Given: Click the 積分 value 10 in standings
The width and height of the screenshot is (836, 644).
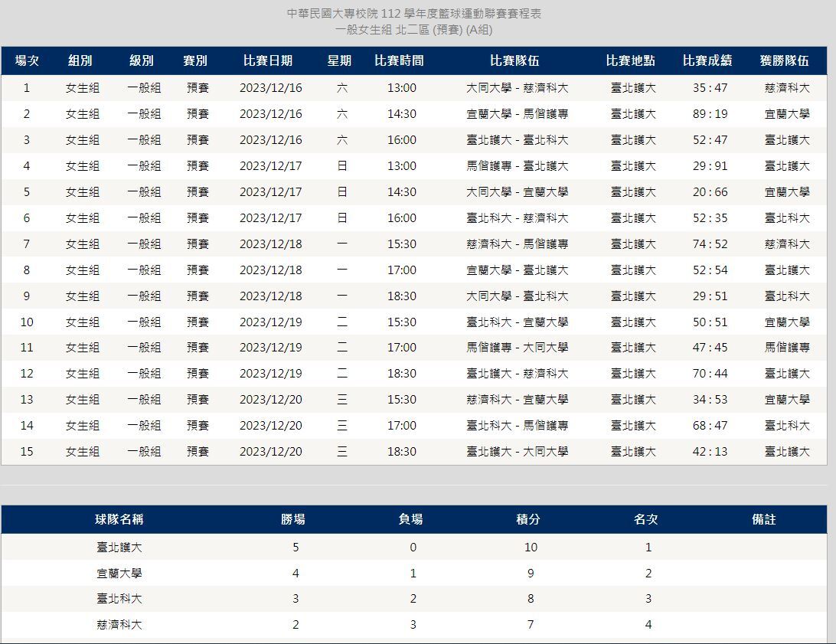Looking at the screenshot, I should click(x=531, y=548).
